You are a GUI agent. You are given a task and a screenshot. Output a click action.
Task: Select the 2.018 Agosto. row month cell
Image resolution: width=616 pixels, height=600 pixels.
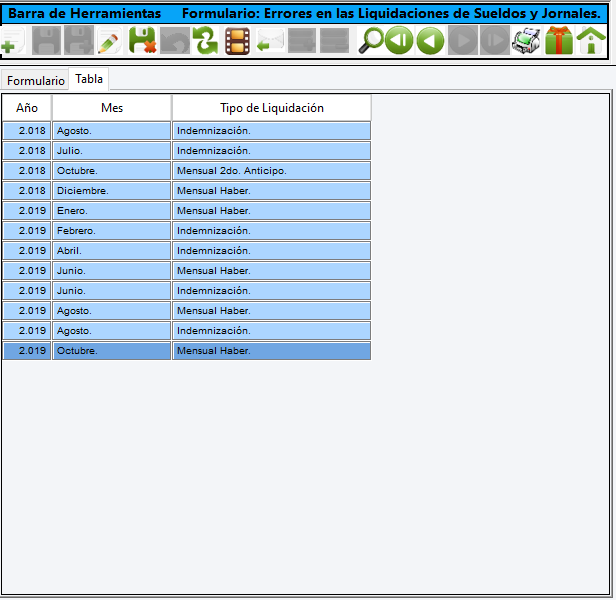coord(112,131)
